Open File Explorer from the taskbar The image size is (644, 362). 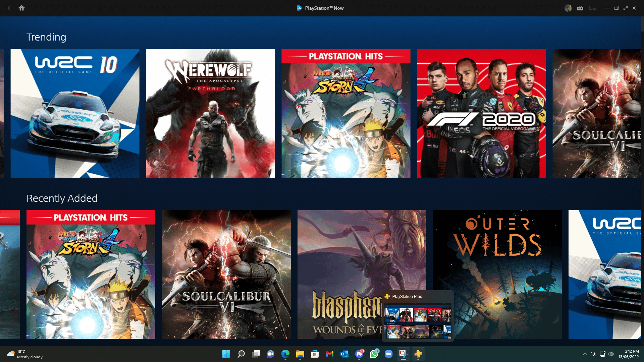click(300, 354)
